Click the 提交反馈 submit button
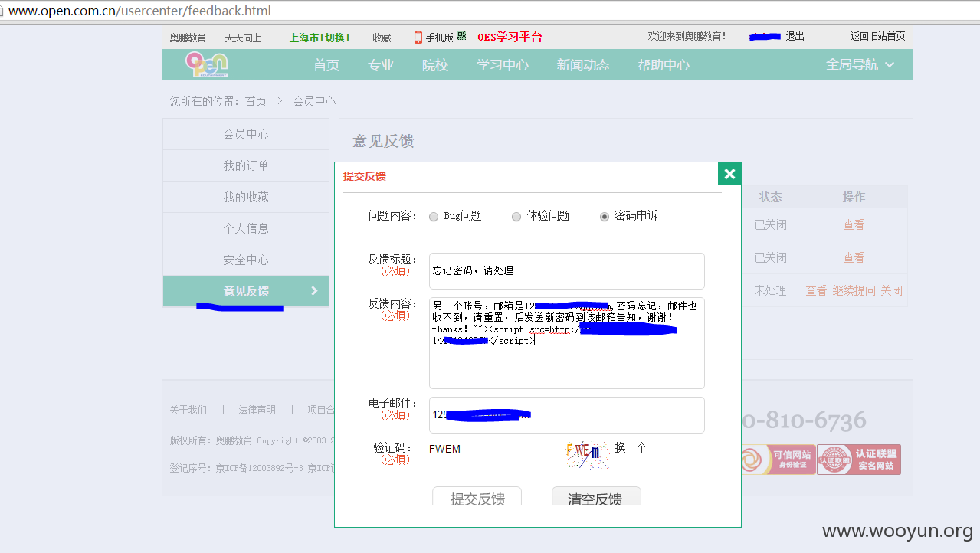The height and width of the screenshot is (553, 980). click(477, 496)
